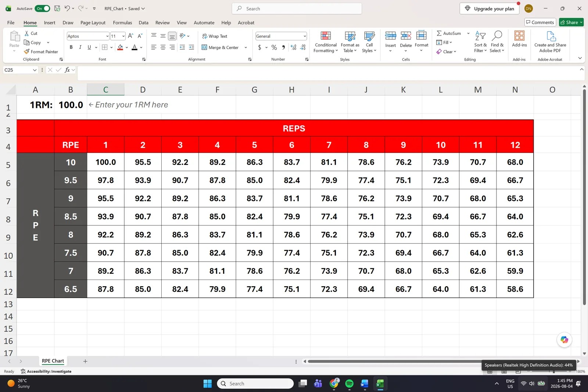Open the font name dropdown
This screenshot has width=588, height=392.
(107, 36)
